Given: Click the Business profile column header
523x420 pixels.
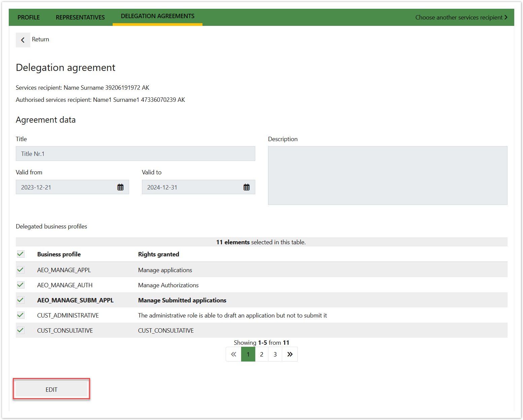Looking at the screenshot, I should pyautogui.click(x=59, y=254).
